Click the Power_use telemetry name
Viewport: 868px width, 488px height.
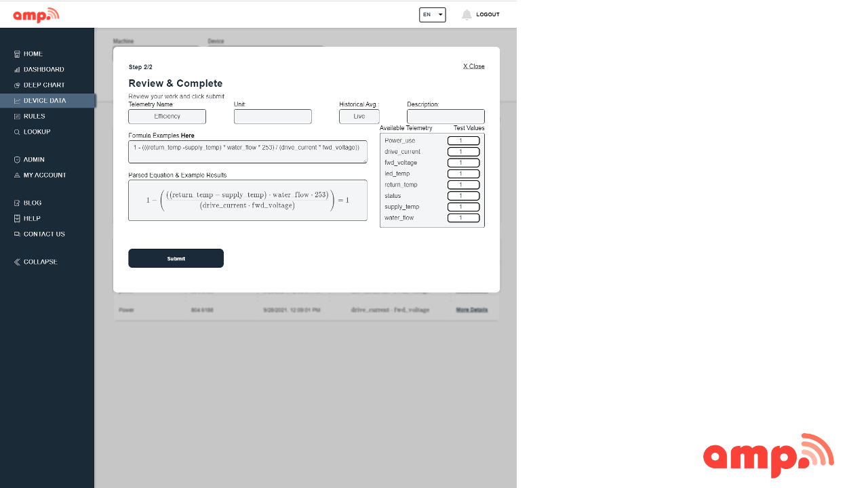pyautogui.click(x=399, y=141)
